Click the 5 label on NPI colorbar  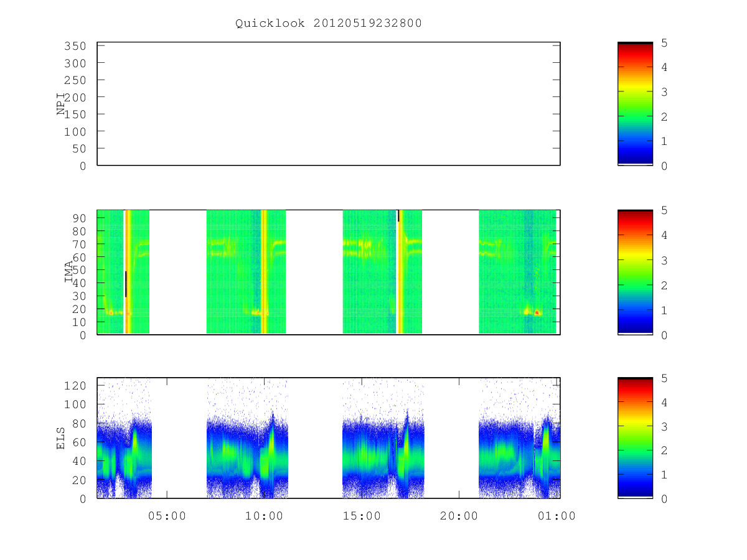[x=664, y=43]
